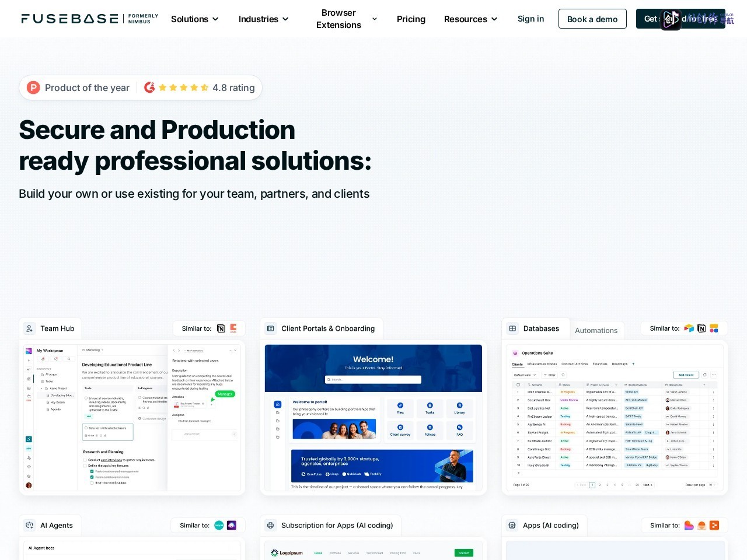
Task: Expand the Industries dropdown
Action: point(264,19)
